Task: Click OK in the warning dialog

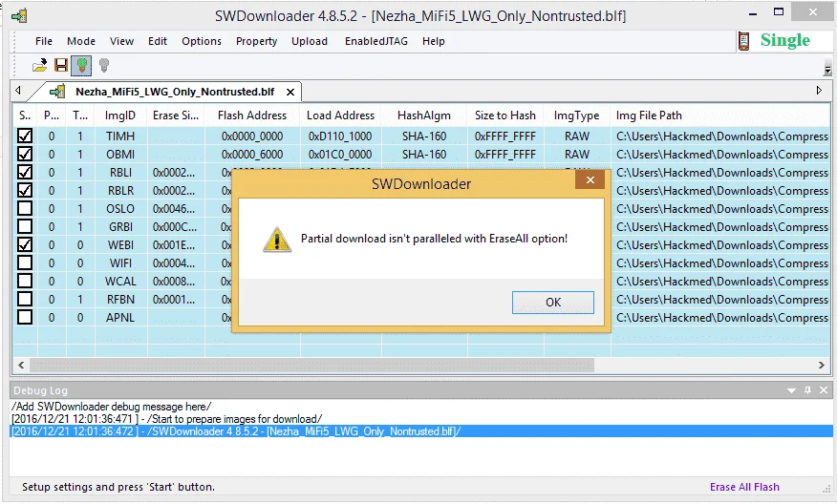Action: 553,303
